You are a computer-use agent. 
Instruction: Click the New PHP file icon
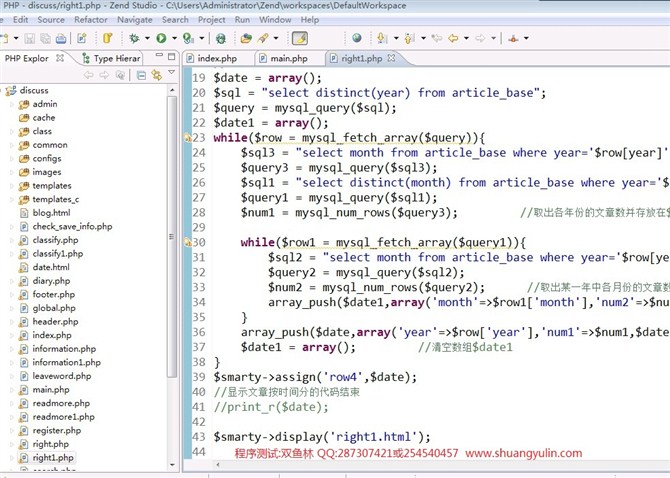[x=82, y=38]
